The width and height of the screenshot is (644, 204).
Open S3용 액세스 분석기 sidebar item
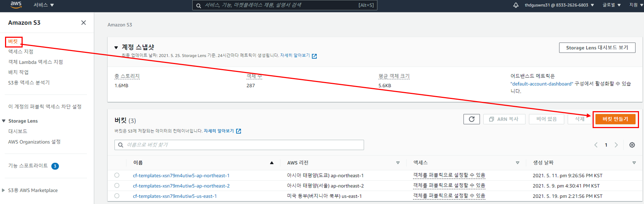click(29, 83)
